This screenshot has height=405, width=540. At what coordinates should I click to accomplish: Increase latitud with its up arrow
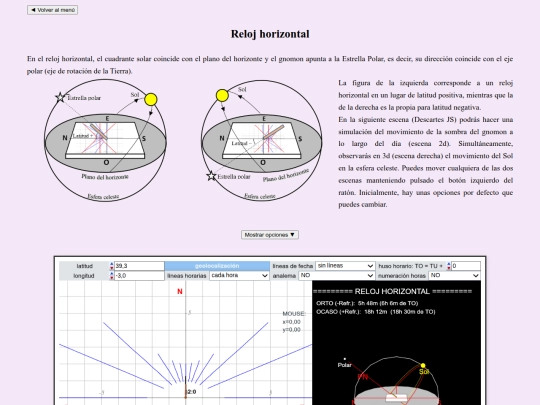[x=112, y=264]
